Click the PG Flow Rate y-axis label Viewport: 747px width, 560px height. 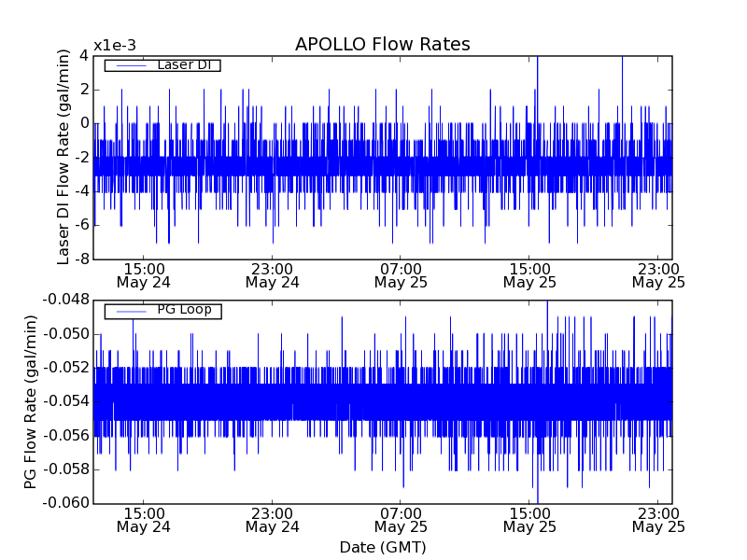pos(31,401)
